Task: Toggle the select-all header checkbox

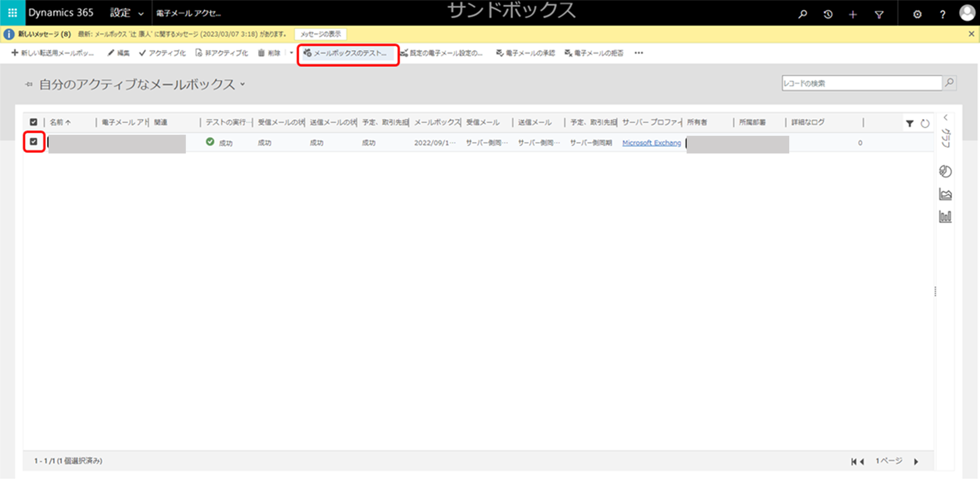Action: click(x=33, y=122)
